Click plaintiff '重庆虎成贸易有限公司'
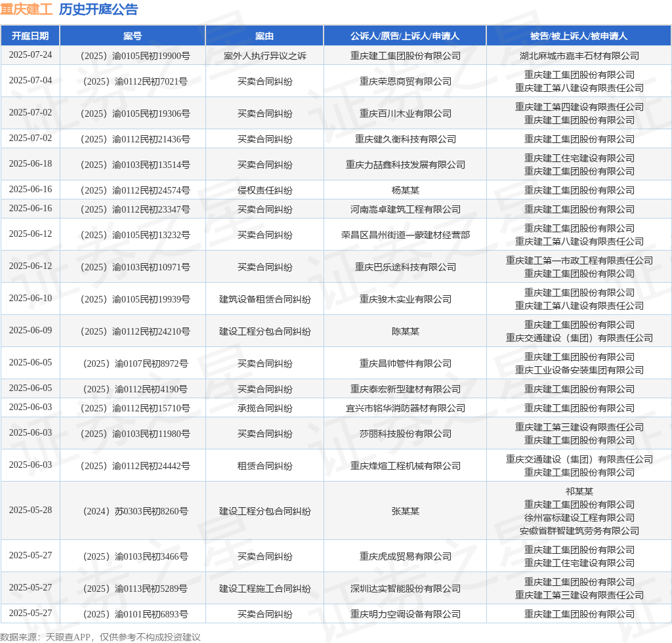672x643 pixels. 405,556
